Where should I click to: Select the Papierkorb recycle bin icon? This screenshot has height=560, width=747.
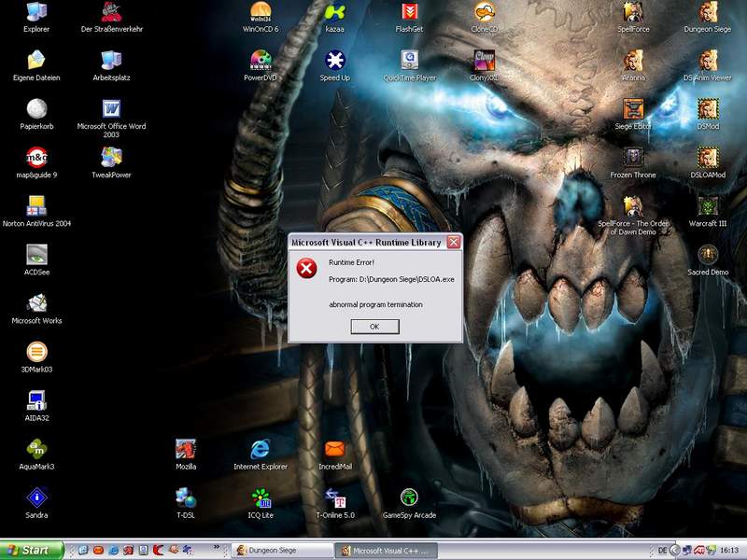pyautogui.click(x=36, y=109)
